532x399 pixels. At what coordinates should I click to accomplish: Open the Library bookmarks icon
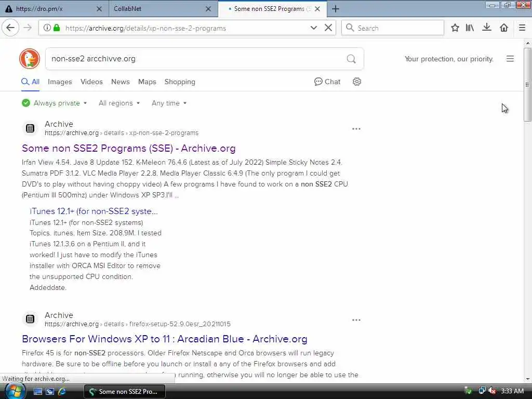[x=470, y=28]
